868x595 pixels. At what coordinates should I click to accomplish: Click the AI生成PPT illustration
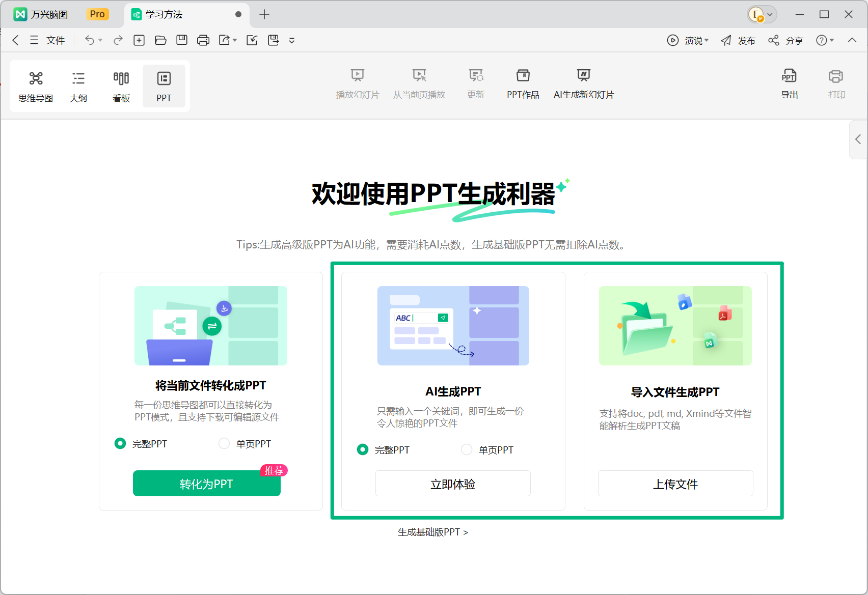[453, 326]
